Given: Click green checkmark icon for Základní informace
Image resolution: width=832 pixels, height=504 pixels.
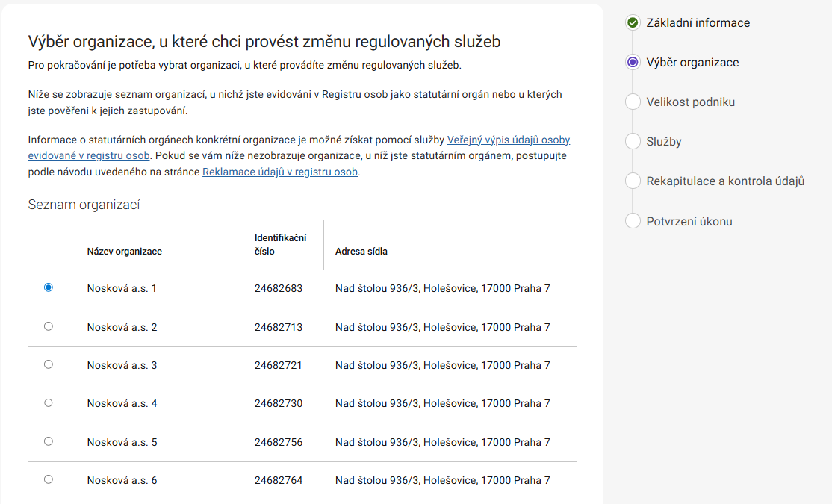Looking at the screenshot, I should point(633,22).
